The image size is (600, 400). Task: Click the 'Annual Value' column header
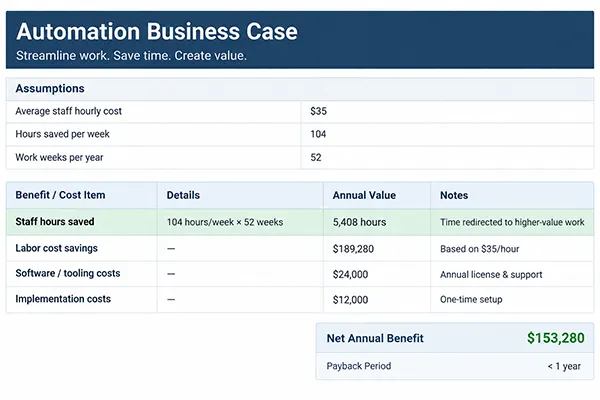pos(364,195)
